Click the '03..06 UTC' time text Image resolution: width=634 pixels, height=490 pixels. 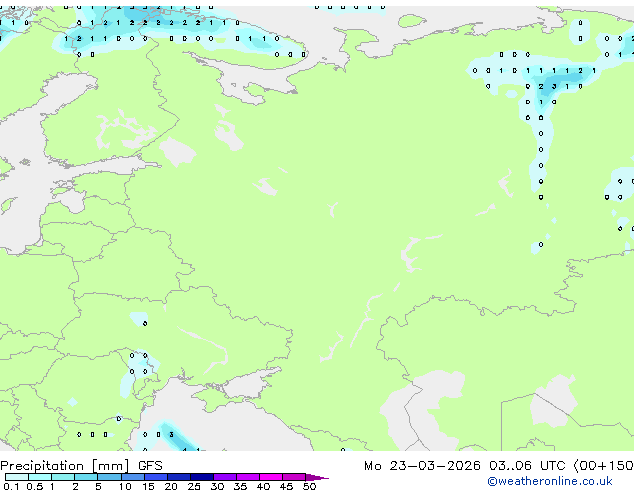pyautogui.click(x=527, y=466)
